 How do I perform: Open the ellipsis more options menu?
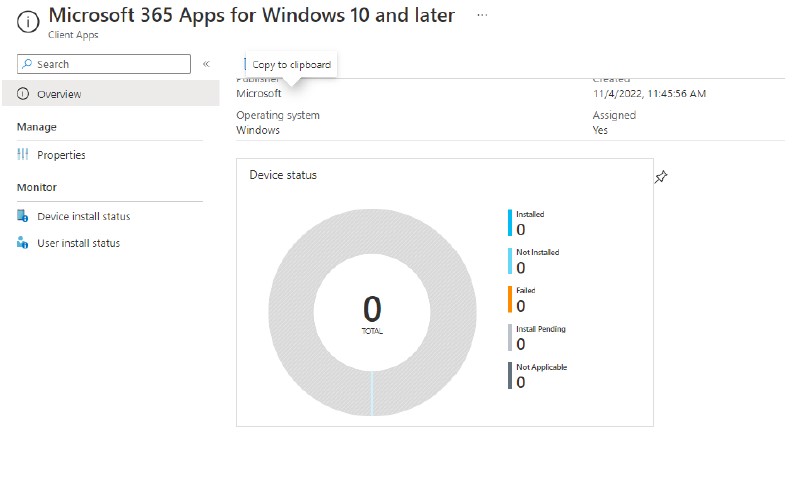482,15
